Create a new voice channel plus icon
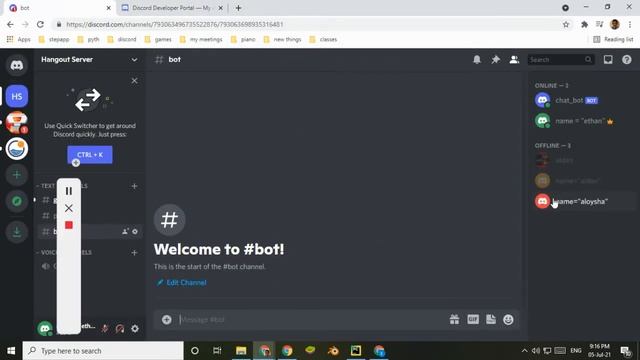Viewport: 640px width, 360px height. [x=134, y=253]
